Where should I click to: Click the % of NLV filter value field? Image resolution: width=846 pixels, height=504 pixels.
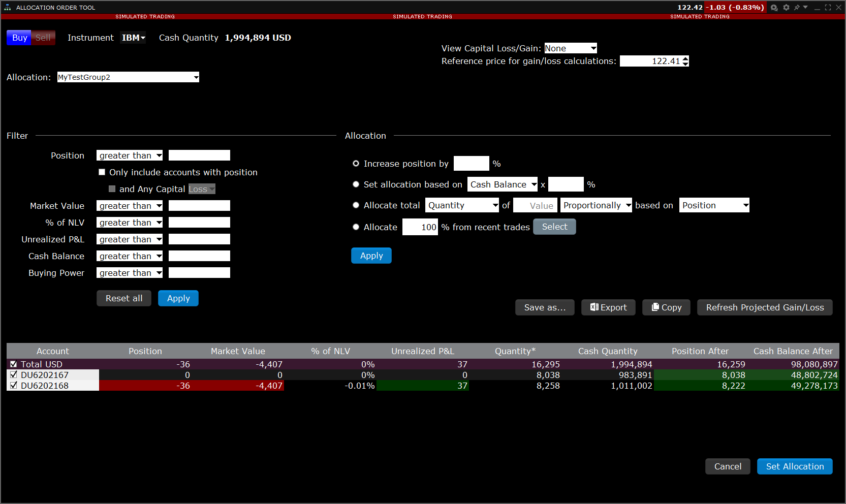(199, 223)
